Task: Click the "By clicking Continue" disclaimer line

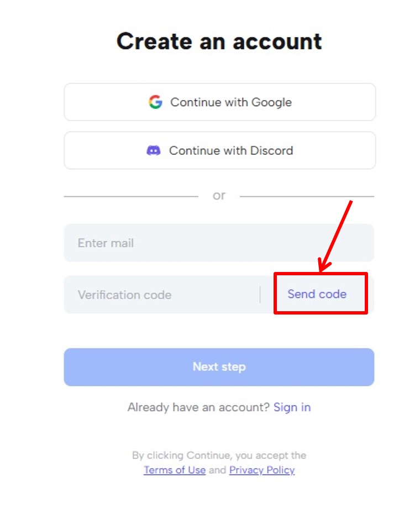Action: click(x=219, y=455)
